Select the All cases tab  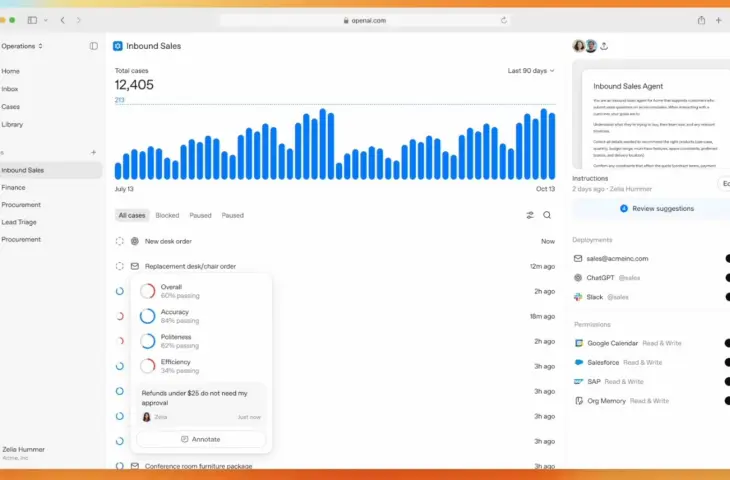click(x=131, y=215)
